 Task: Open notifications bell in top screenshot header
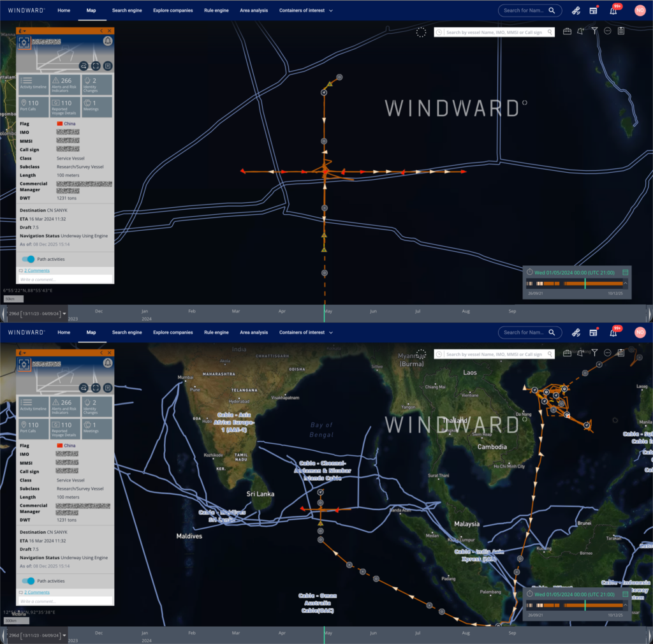pyautogui.click(x=613, y=11)
